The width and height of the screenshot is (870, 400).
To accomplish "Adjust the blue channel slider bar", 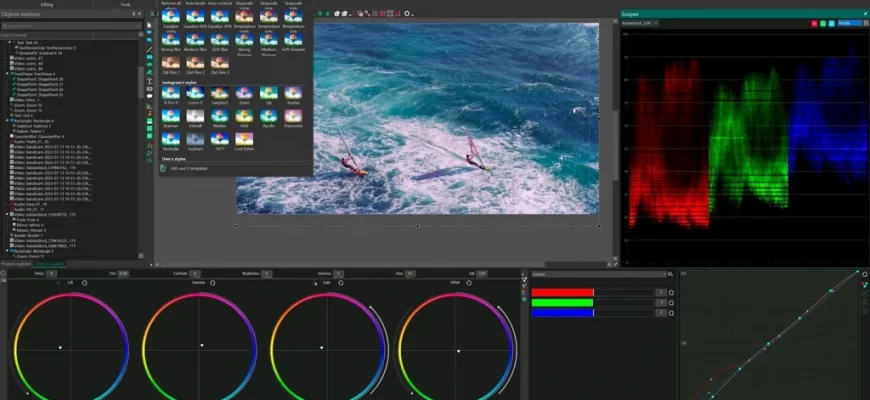I will pyautogui.click(x=592, y=313).
